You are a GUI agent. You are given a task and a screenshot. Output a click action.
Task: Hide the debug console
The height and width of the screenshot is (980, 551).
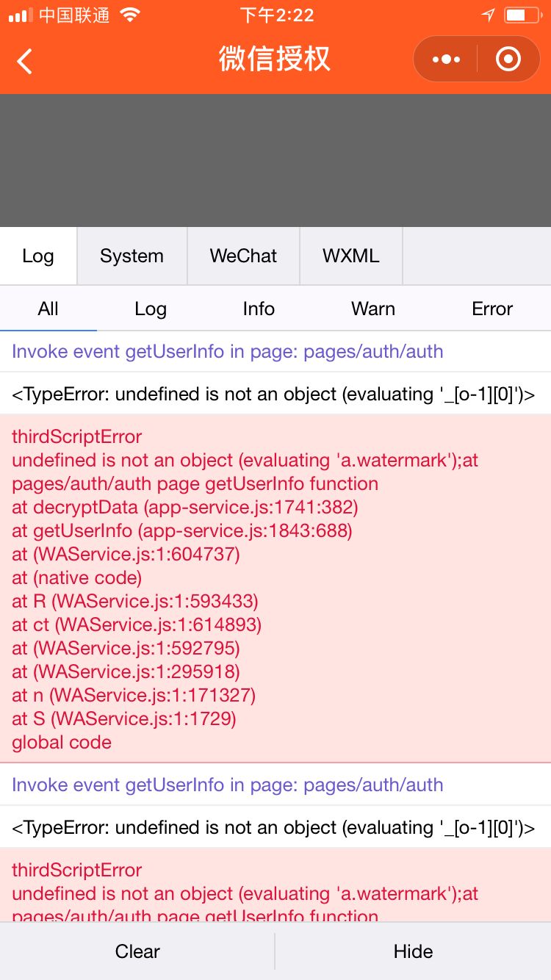click(x=414, y=951)
